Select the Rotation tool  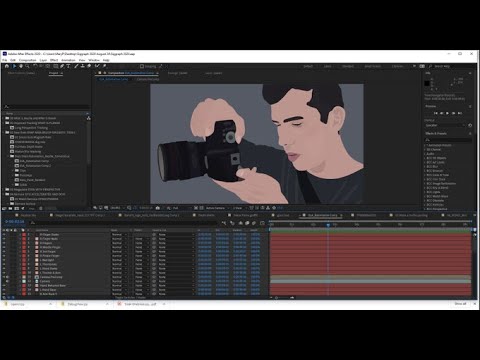tap(35, 66)
